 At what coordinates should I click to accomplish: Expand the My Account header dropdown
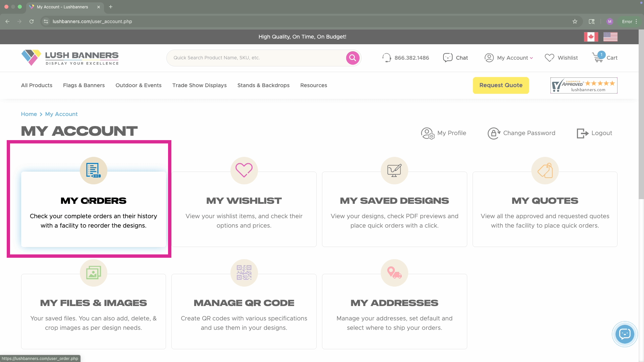click(509, 58)
